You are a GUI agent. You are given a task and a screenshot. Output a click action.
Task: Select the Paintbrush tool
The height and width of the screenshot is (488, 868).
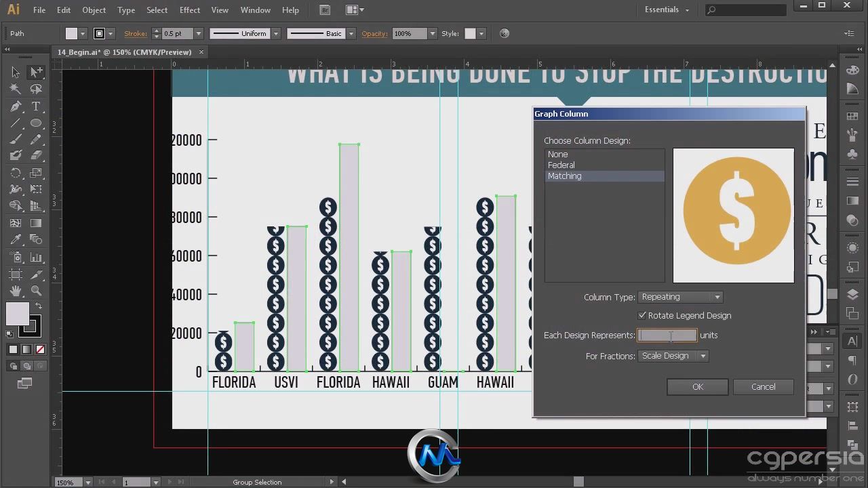(x=16, y=140)
